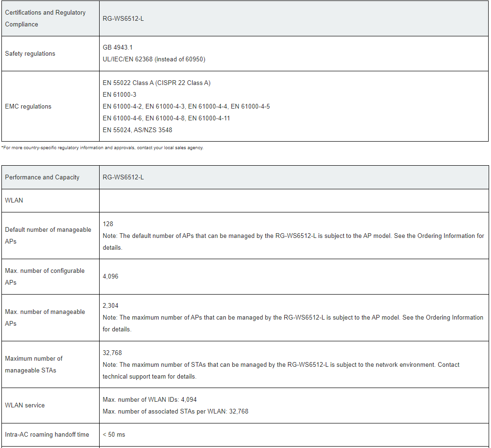Click "Max. number of configurable APs" label
The width and height of the screenshot is (491, 448).
point(45,277)
